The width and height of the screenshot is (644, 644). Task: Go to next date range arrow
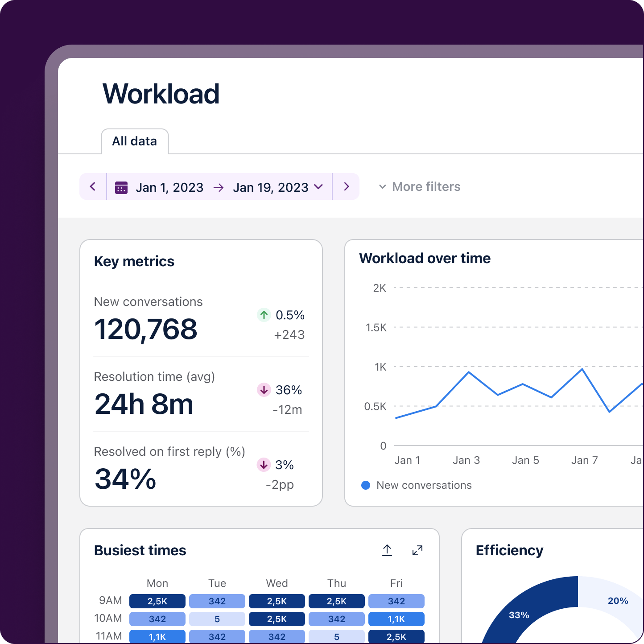pyautogui.click(x=346, y=186)
